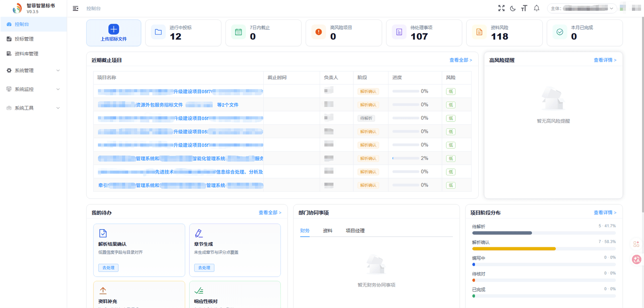Click the 章节生成 pen icon
The image size is (644, 308).
coord(199,233)
